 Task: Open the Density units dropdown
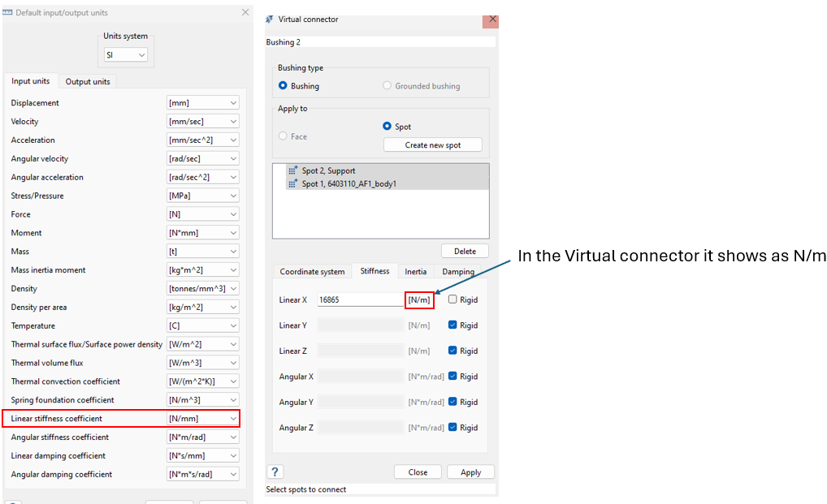(203, 289)
